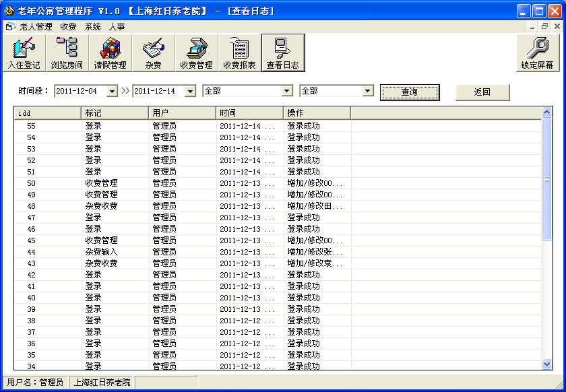Image resolution: width=566 pixels, height=392 pixels.
Task: Sort the log by 时间 column header
Action: 249,112
